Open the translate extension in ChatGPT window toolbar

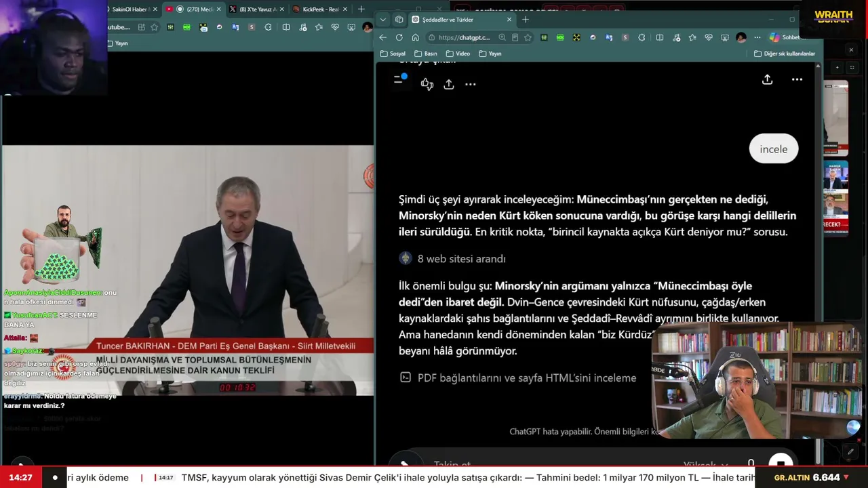point(609,37)
